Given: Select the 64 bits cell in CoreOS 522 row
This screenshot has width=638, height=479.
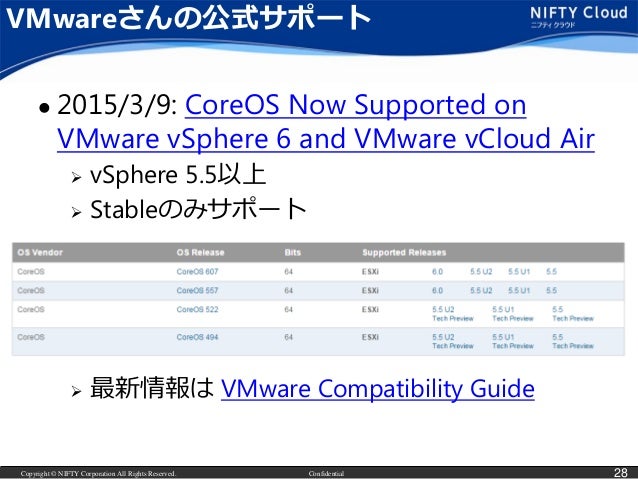Looking at the screenshot, I should 288,309.
